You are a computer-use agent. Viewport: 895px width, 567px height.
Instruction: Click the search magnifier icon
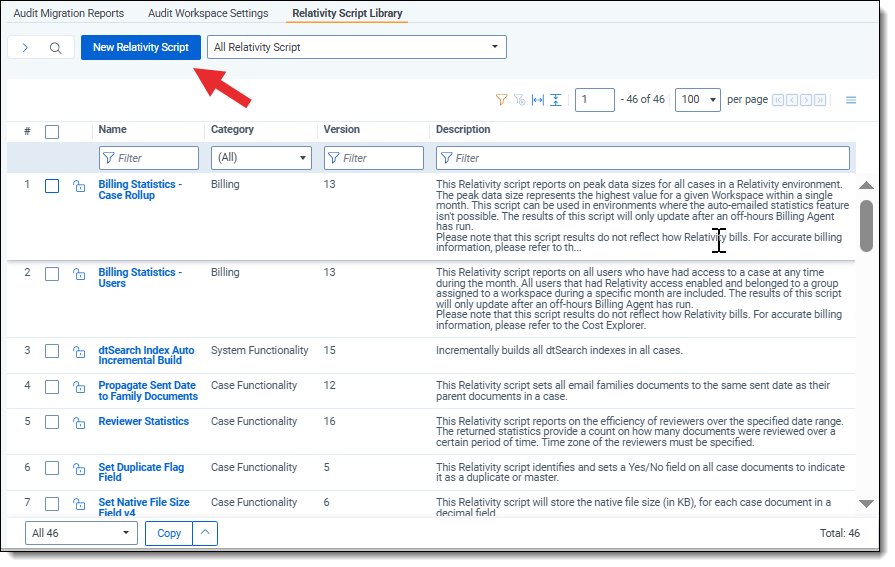[56, 48]
